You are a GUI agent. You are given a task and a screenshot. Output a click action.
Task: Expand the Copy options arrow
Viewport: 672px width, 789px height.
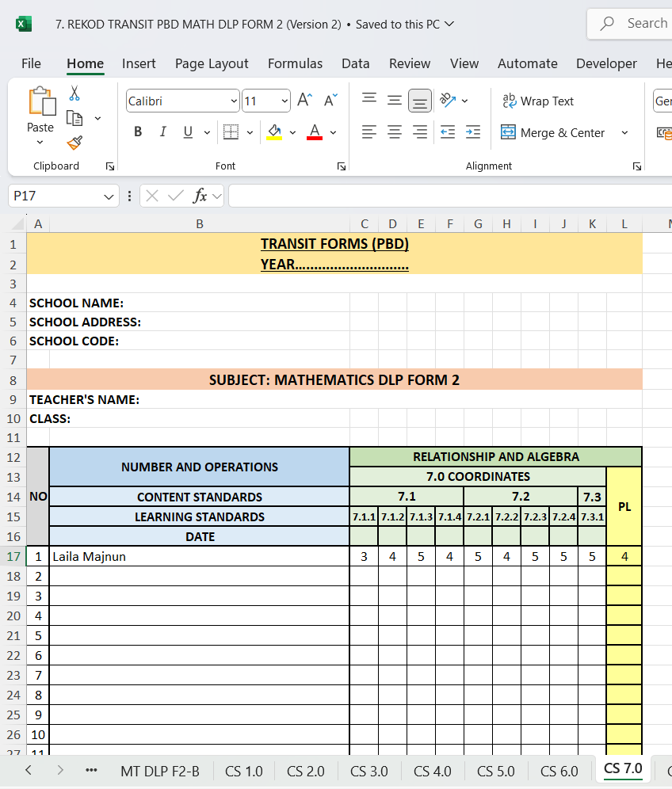pos(97,118)
